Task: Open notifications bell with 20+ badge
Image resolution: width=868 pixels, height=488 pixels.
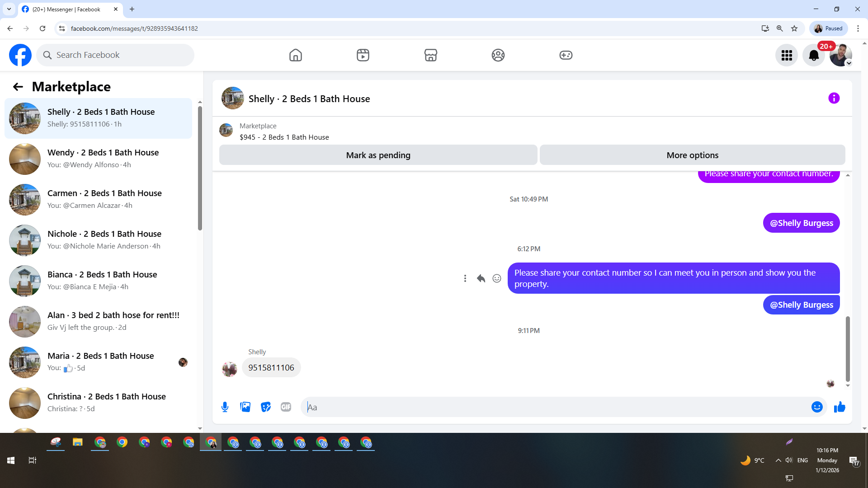Action: point(814,55)
